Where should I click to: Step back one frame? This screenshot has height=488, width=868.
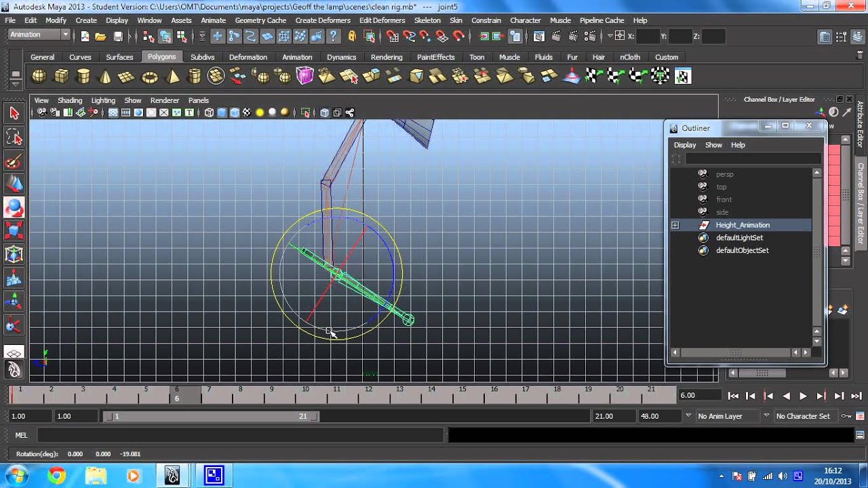[x=751, y=396]
